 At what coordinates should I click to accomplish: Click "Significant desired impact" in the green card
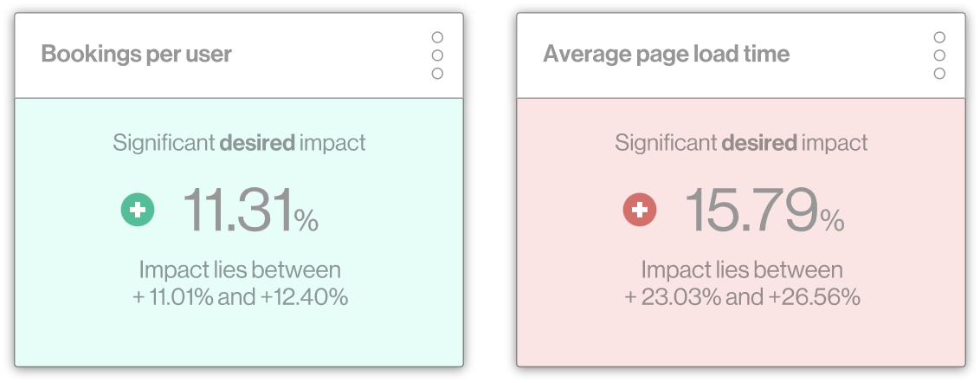point(239,143)
